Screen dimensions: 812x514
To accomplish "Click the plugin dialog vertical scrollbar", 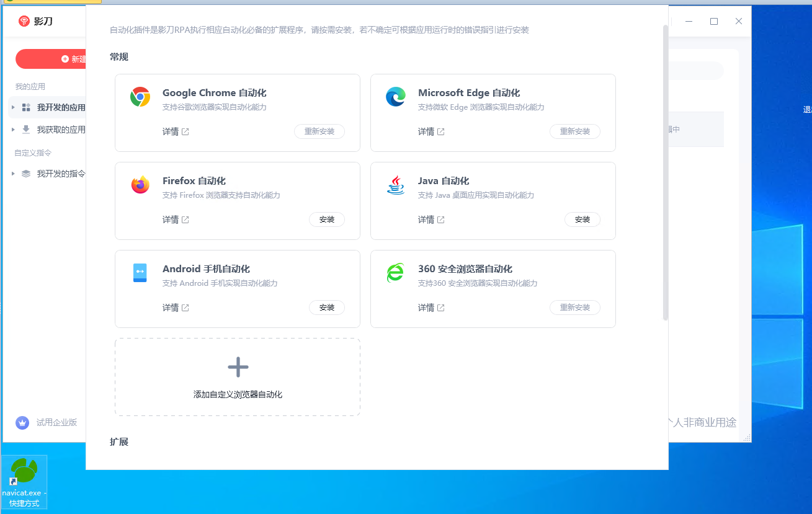I will click(666, 172).
